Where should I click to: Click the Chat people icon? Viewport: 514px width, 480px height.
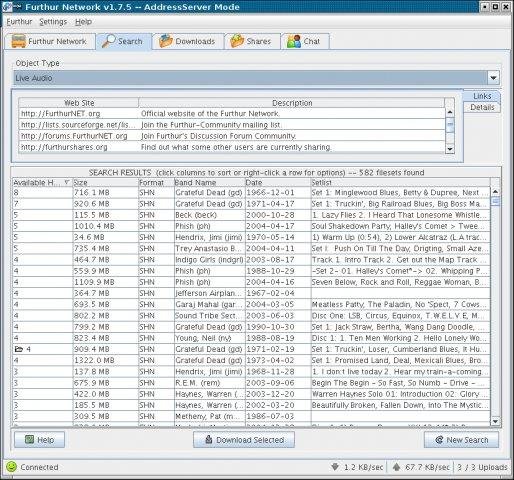click(294, 41)
